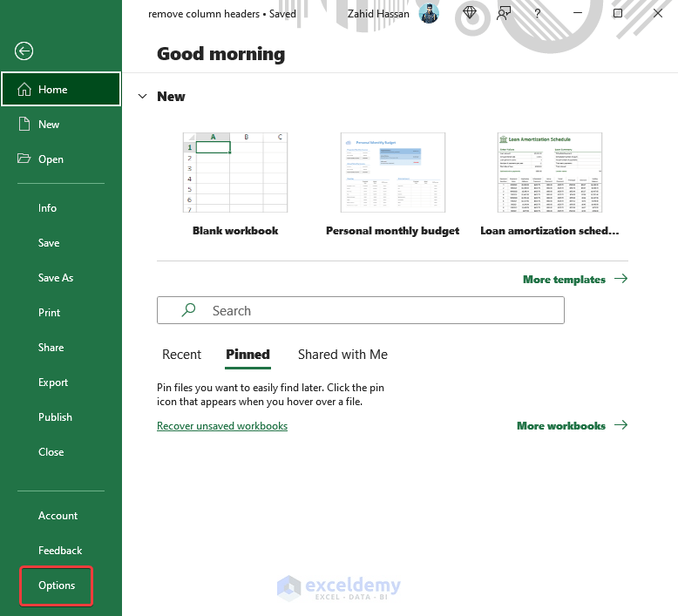Follow the More workbooks link
This screenshot has height=616, width=678.
pos(572,426)
